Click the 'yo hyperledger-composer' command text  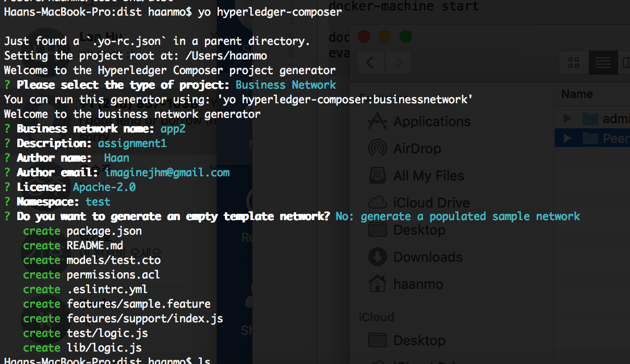coord(270,11)
